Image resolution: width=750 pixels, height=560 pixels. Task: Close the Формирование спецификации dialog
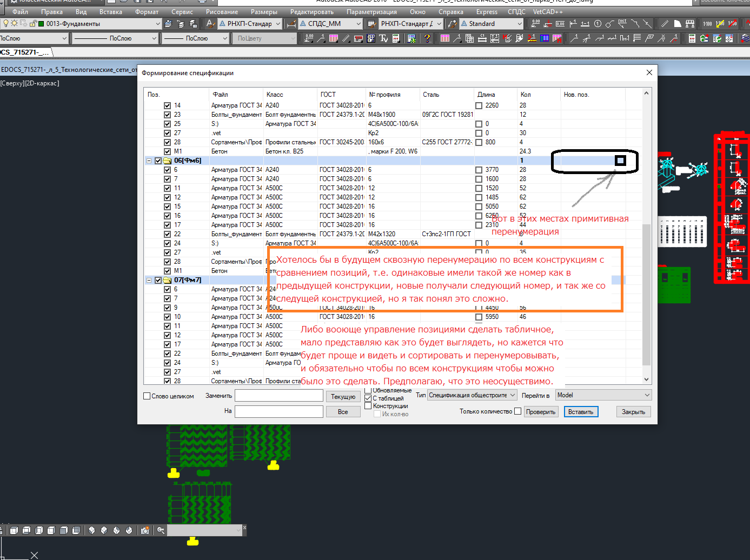pos(649,72)
